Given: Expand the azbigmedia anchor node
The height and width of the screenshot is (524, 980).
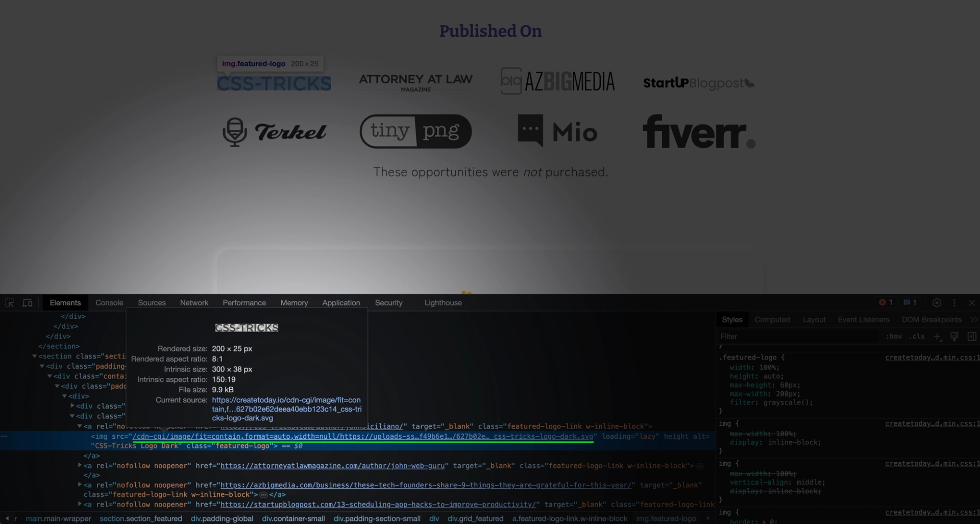Looking at the screenshot, I should click(x=80, y=485).
